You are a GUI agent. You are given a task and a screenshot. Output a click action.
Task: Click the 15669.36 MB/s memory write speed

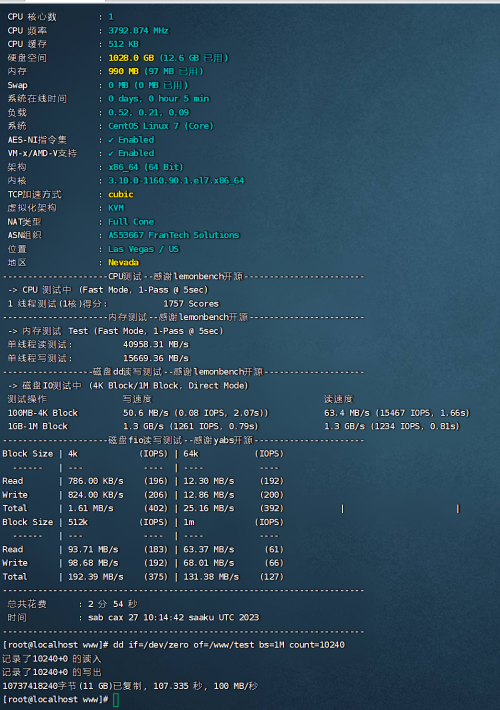tap(156, 358)
